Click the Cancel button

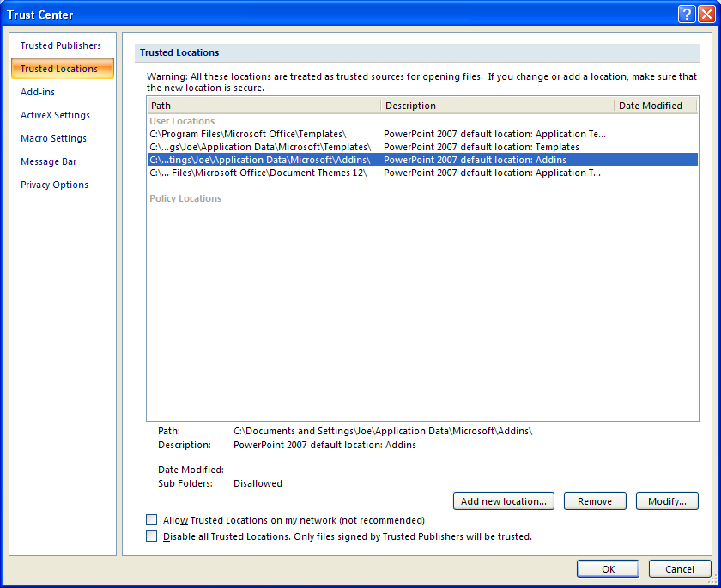click(680, 569)
